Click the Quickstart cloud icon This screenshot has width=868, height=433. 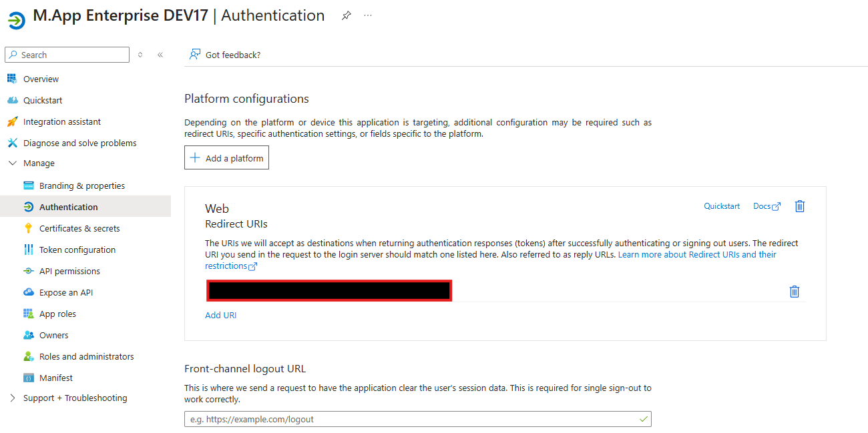click(11, 100)
